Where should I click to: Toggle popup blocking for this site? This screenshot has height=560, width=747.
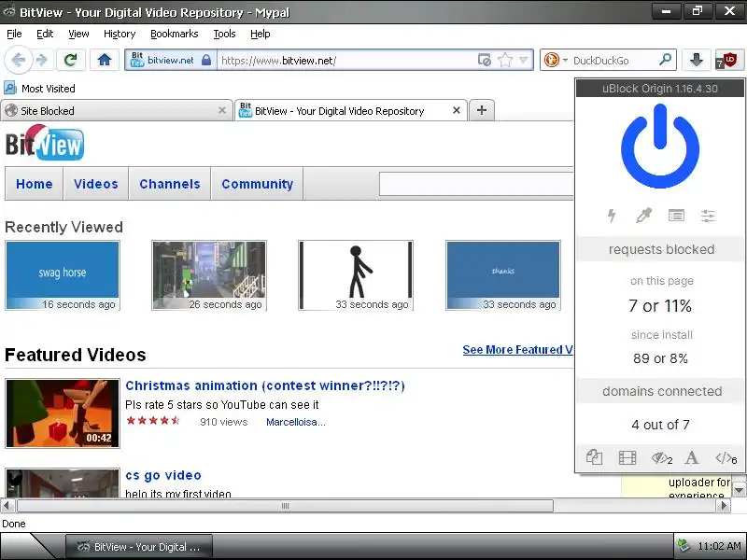pos(594,457)
